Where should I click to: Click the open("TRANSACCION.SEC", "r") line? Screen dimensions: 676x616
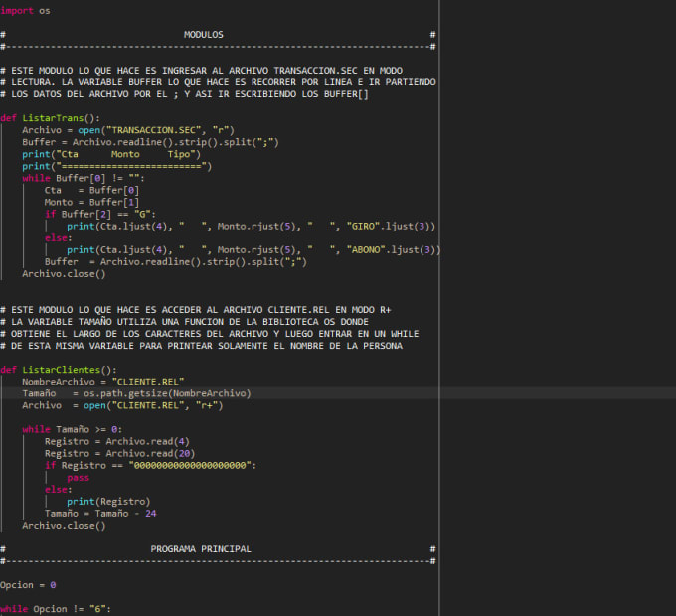click(x=128, y=130)
